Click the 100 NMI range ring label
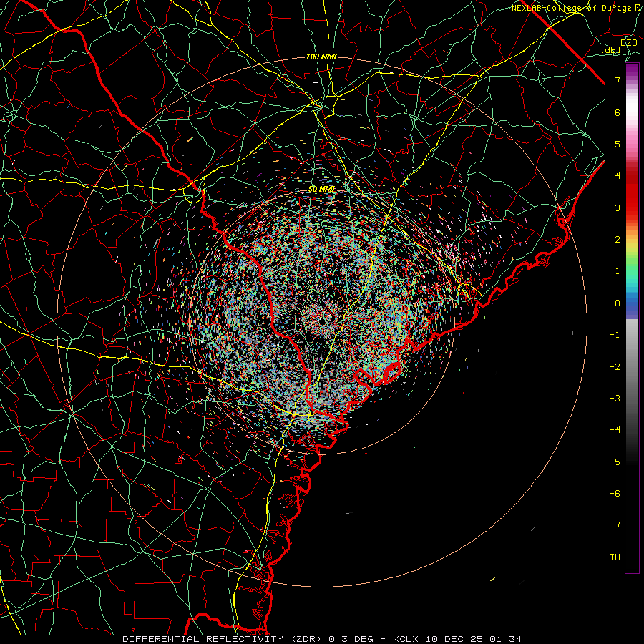Viewport: 644px width, 644px height. pyautogui.click(x=321, y=57)
